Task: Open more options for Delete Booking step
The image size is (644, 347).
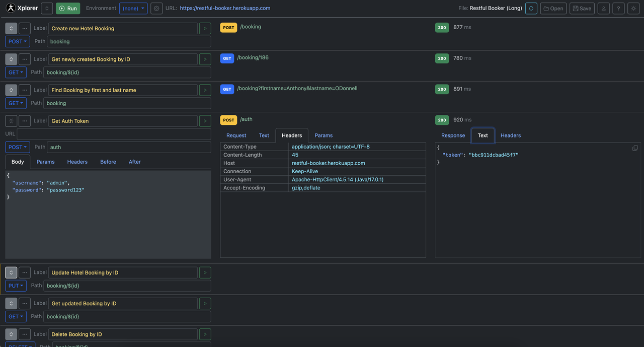Action: coord(25,334)
